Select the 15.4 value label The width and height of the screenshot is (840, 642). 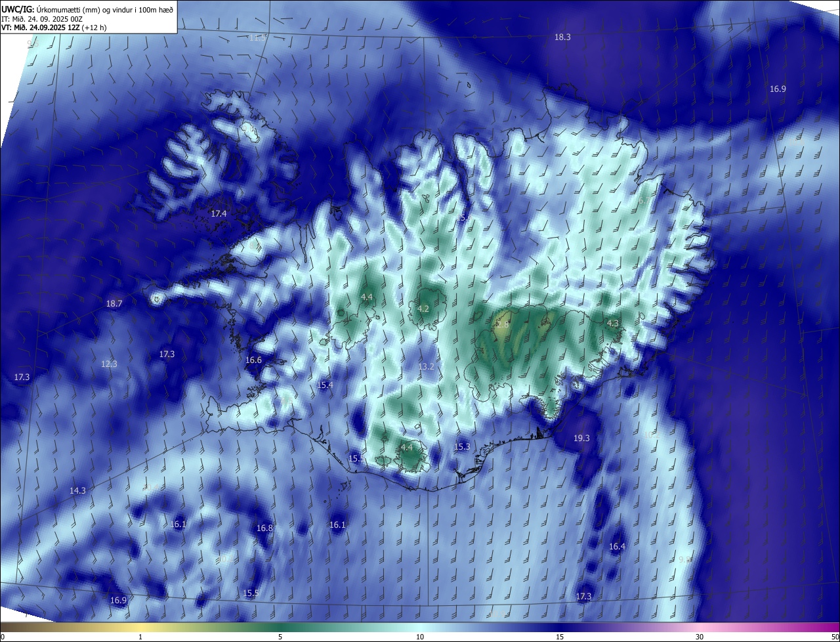point(325,385)
